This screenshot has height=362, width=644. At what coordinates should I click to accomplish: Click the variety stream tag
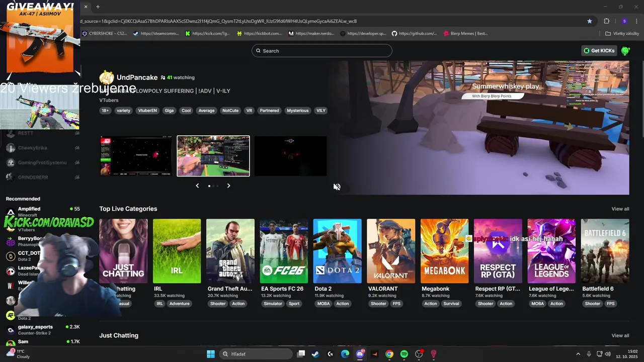click(123, 111)
